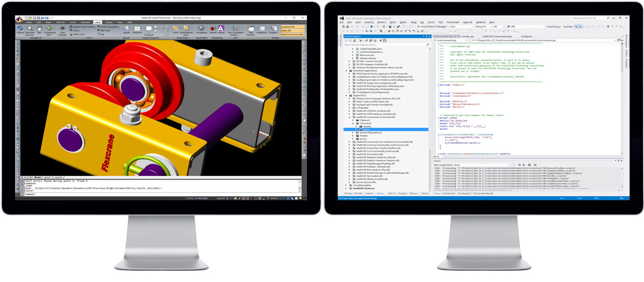Click the Save All icon in Visual Studio

tap(398, 26)
